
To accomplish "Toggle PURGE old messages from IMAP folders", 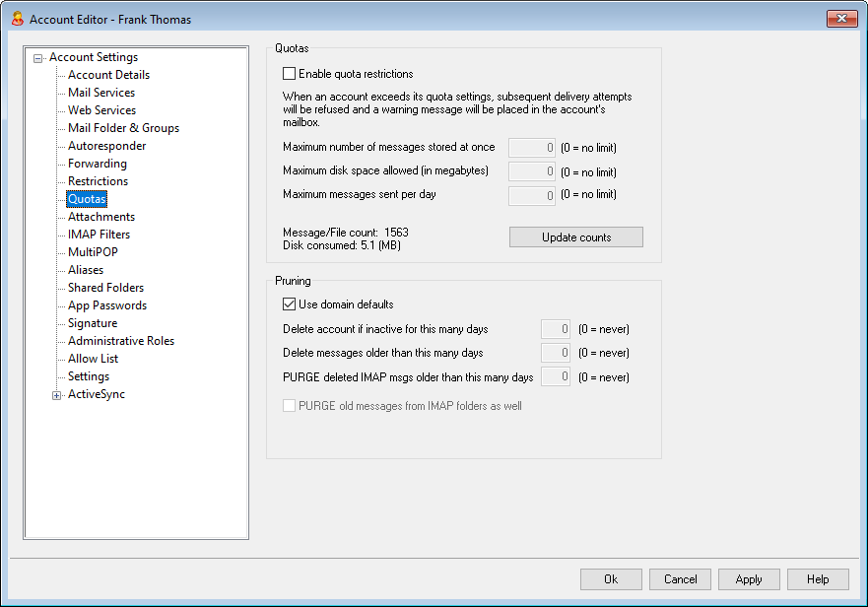I will coord(290,405).
